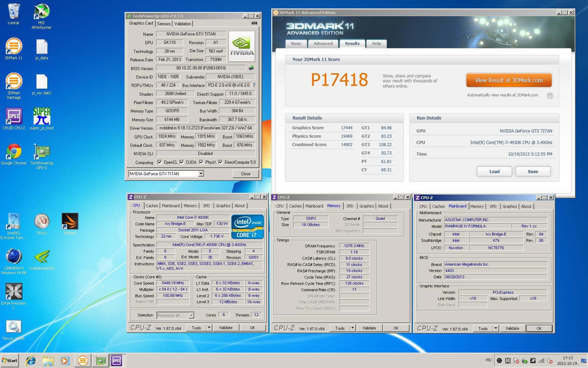The width and height of the screenshot is (588, 368).
Task: Switch to CPU-Z on the taskbar
Action: pos(117,360)
